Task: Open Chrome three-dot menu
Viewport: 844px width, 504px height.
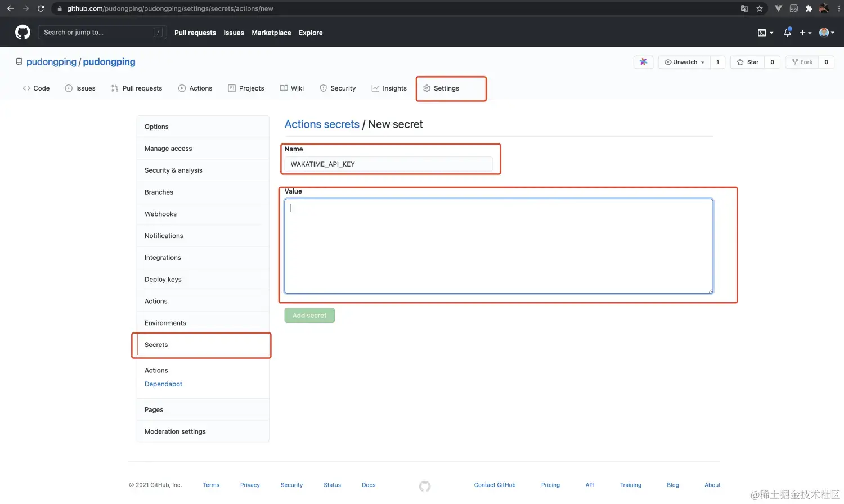Action: click(838, 8)
